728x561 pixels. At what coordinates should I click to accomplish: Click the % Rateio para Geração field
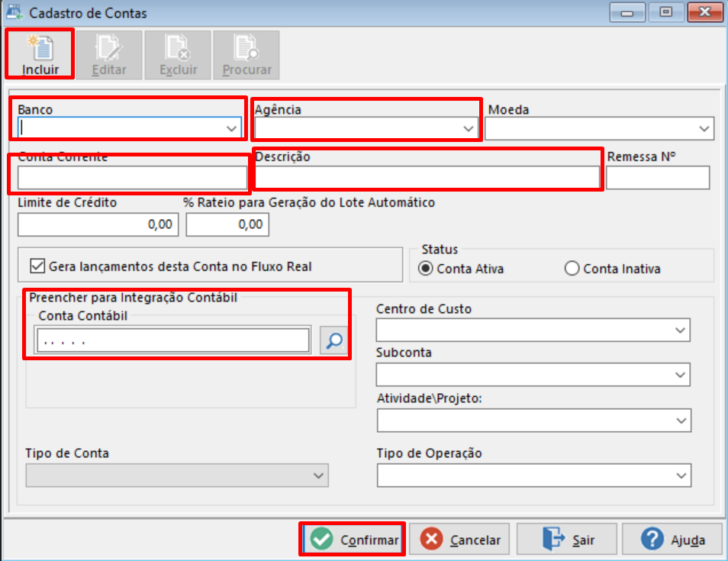pos(227,224)
